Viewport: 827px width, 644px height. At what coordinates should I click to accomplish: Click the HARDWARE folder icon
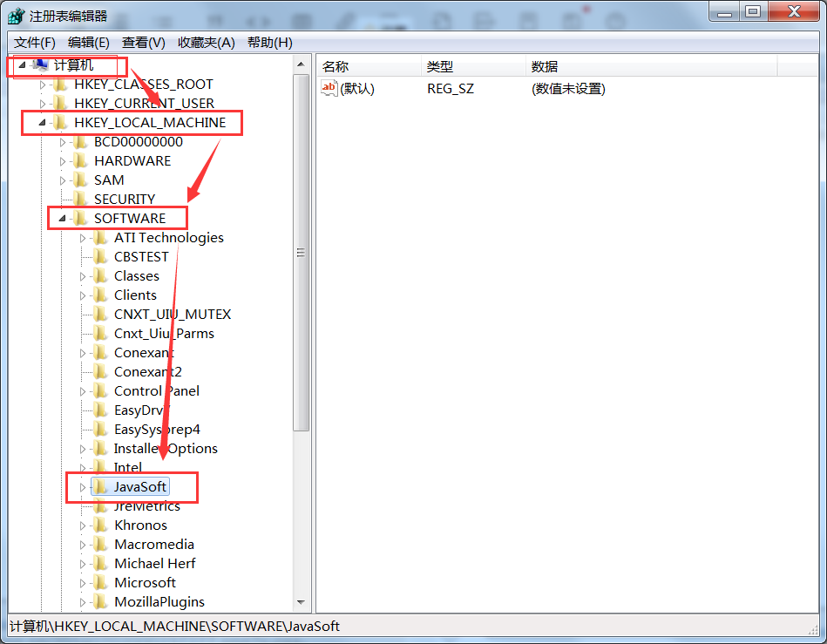point(81,161)
